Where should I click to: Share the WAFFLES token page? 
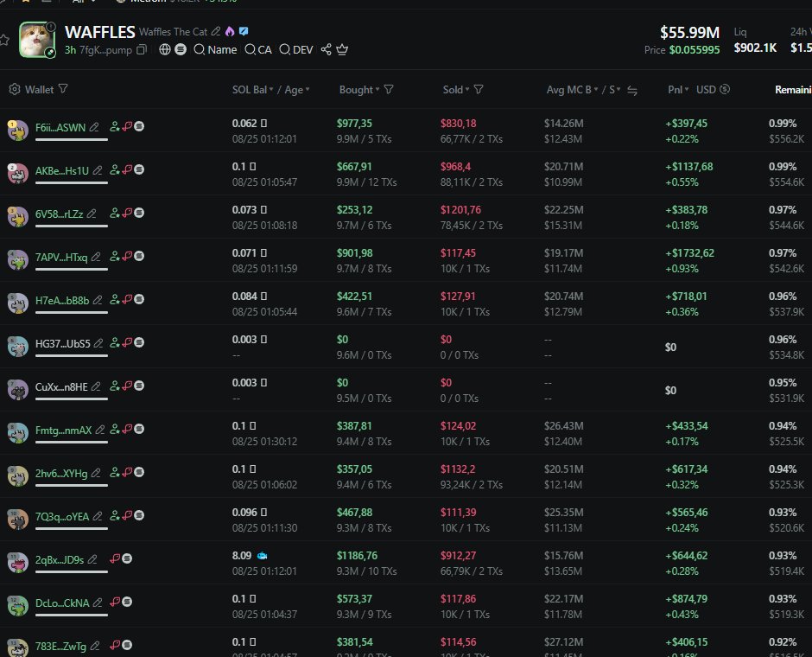point(326,50)
